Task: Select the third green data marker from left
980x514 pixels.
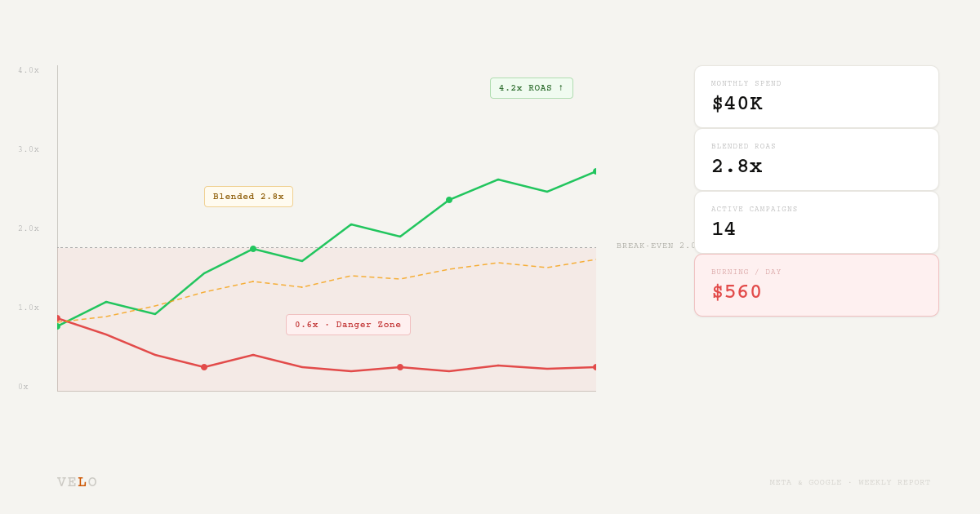Action: [x=449, y=200]
